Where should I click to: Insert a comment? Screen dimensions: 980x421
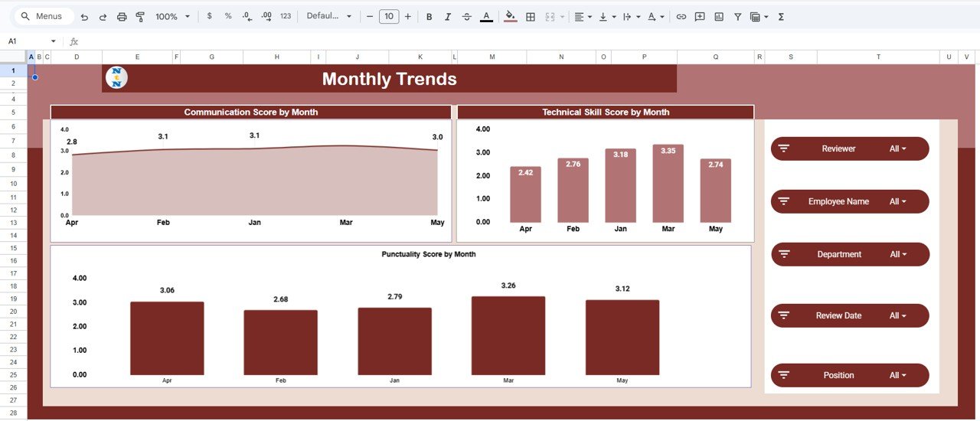700,16
